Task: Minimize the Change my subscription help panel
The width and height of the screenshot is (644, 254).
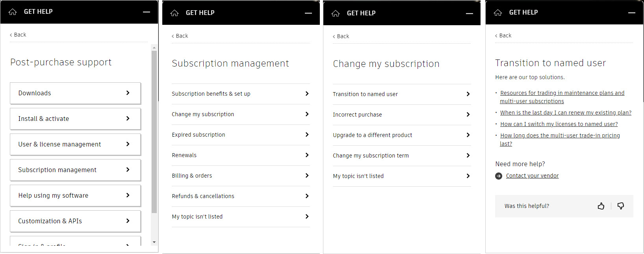Action: point(470,13)
